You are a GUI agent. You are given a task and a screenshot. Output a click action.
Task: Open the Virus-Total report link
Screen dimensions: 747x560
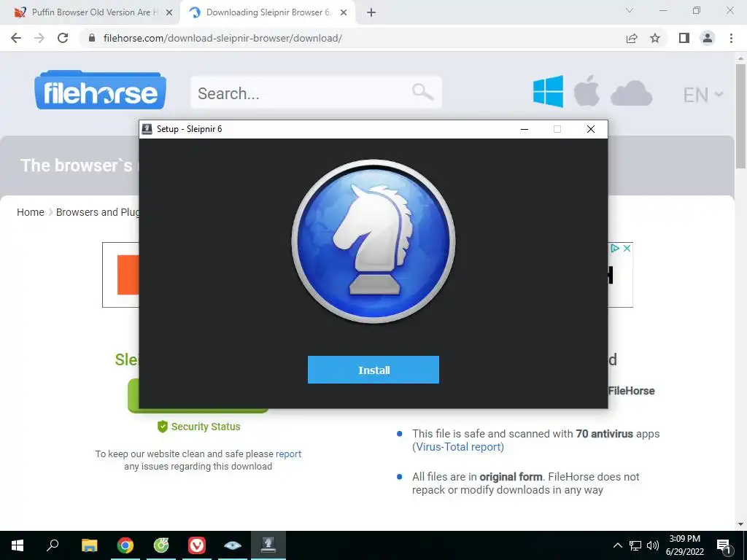point(458,447)
